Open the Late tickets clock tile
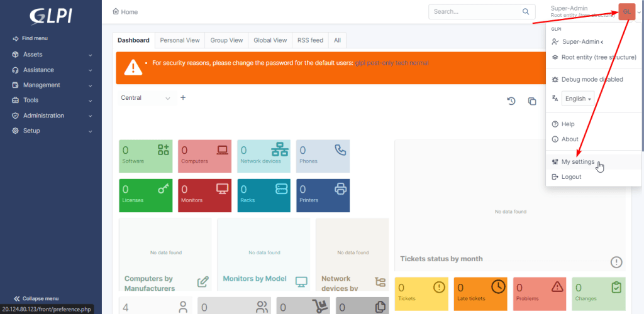 click(x=480, y=293)
